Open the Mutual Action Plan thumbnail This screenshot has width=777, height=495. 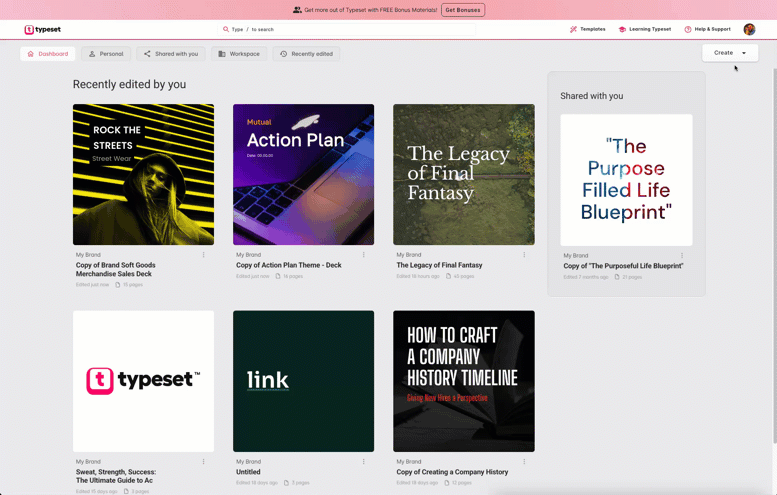pyautogui.click(x=304, y=174)
